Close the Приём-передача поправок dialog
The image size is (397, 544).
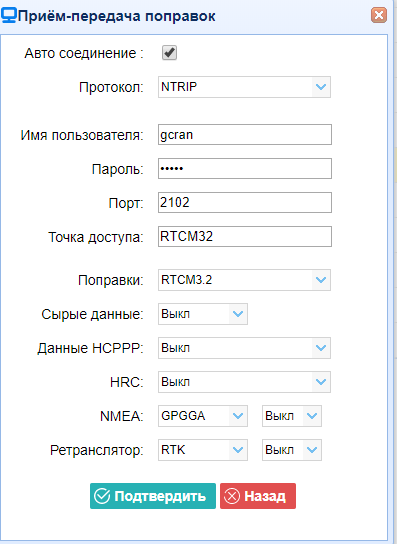[x=379, y=16]
